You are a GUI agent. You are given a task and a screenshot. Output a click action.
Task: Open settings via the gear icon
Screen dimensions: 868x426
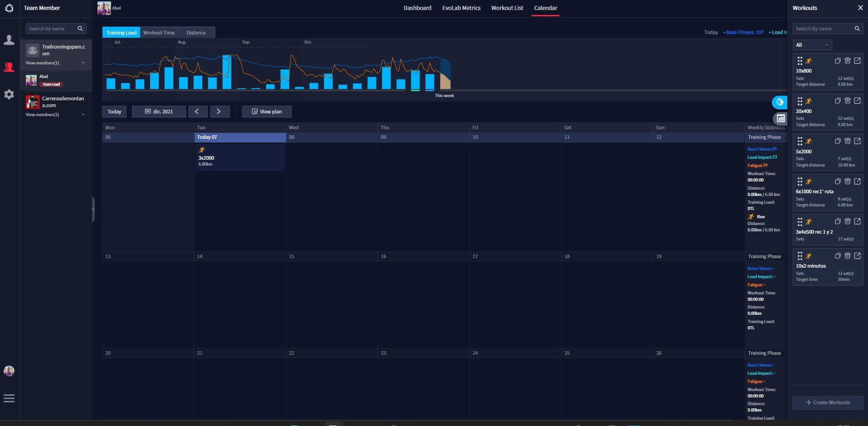[9, 94]
